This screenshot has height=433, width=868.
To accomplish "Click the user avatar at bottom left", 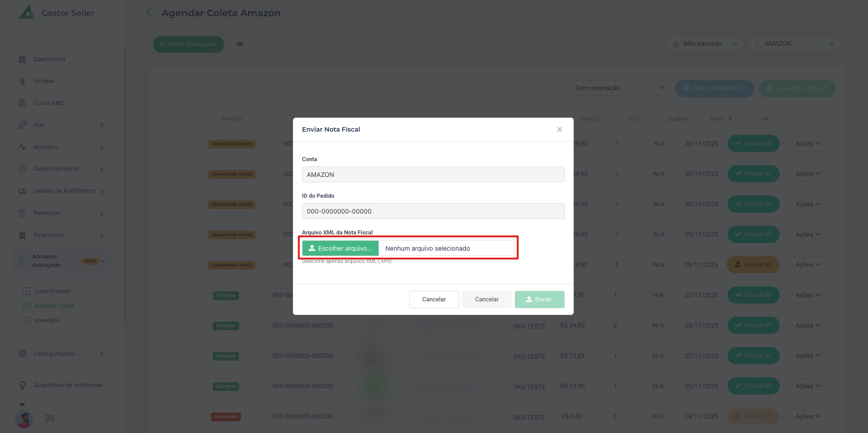I will pos(24,419).
